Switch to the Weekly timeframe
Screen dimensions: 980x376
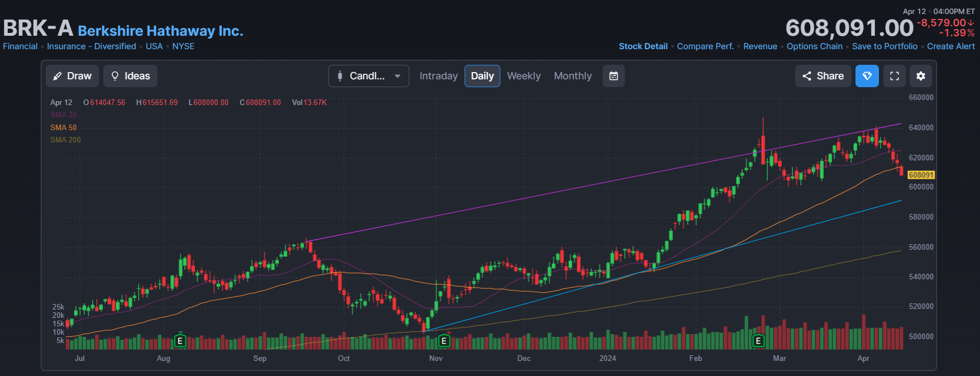tap(524, 76)
